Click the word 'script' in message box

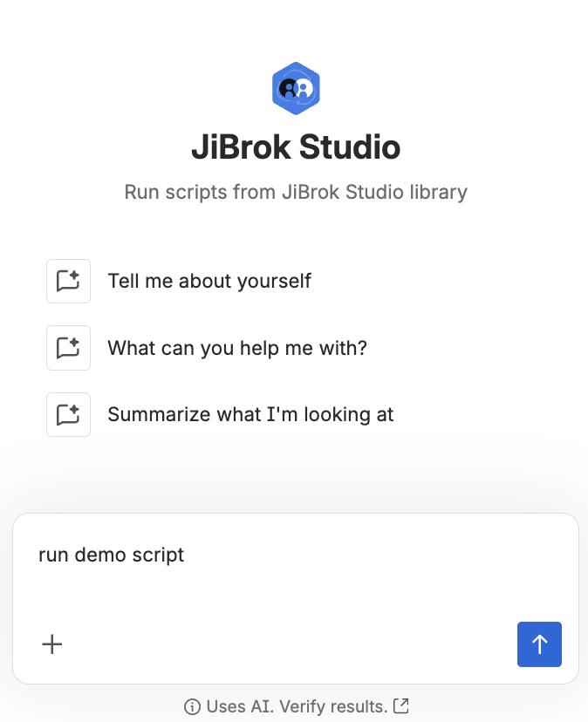click(x=155, y=555)
